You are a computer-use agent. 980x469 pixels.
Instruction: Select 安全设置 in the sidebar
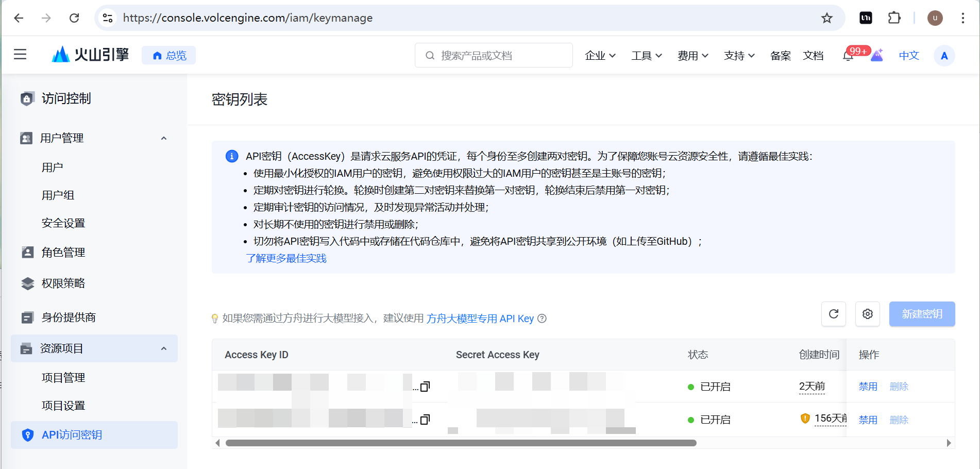63,223
